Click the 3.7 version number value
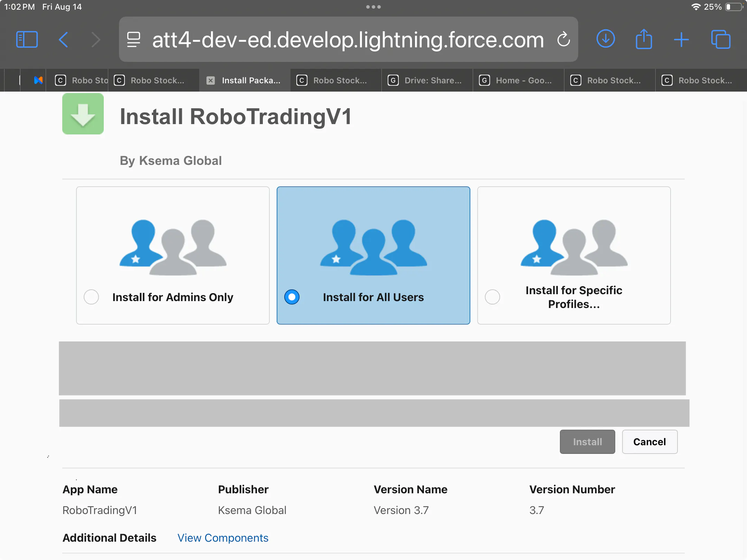The width and height of the screenshot is (747, 560). point(537,510)
